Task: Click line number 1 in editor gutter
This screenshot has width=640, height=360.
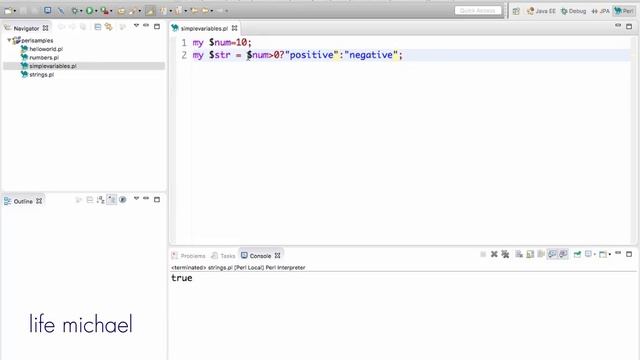Action: click(x=184, y=42)
